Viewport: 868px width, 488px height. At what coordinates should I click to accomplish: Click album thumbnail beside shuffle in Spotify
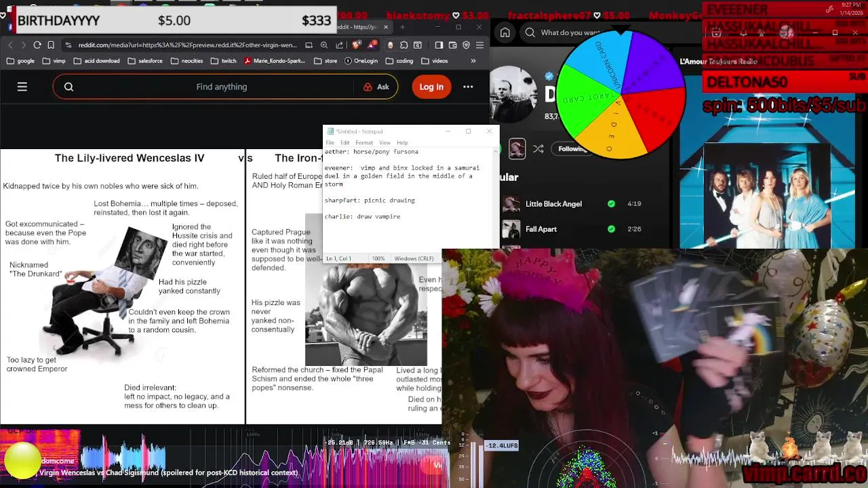pos(517,148)
